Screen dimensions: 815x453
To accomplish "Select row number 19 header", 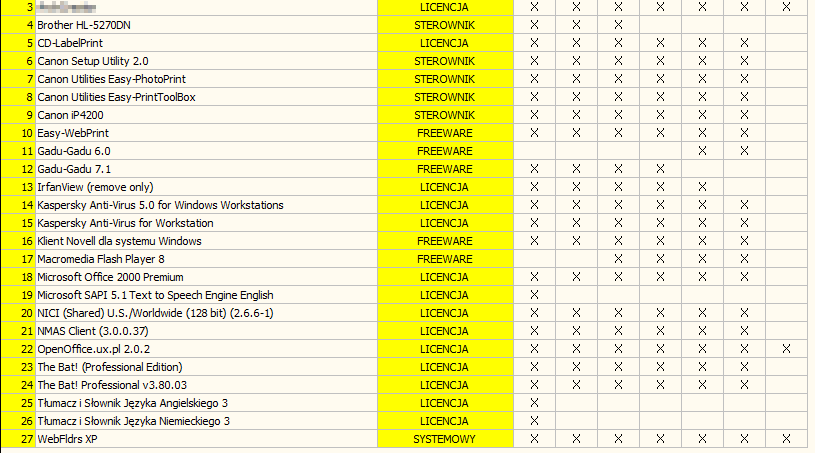I will [x=18, y=295].
